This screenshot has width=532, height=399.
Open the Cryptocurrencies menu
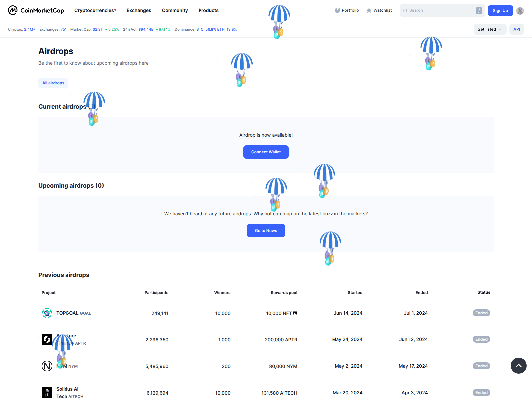click(94, 10)
